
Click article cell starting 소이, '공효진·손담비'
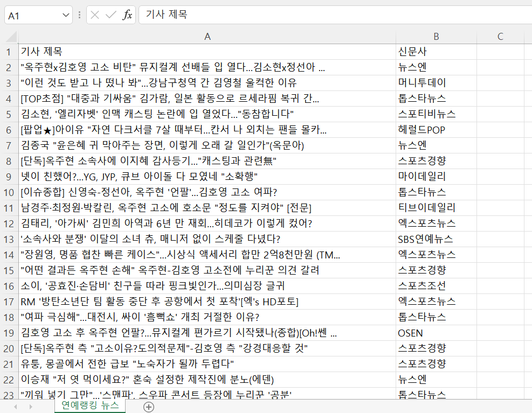click(207, 286)
